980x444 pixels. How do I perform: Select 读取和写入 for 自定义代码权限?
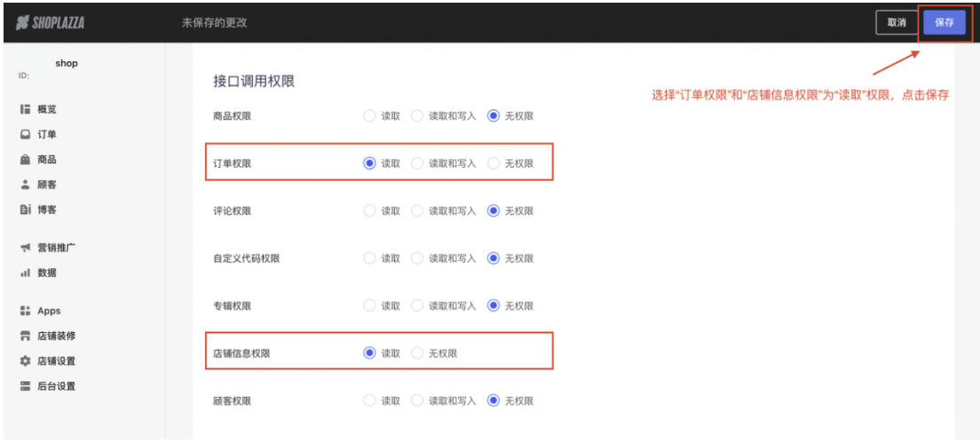417,258
